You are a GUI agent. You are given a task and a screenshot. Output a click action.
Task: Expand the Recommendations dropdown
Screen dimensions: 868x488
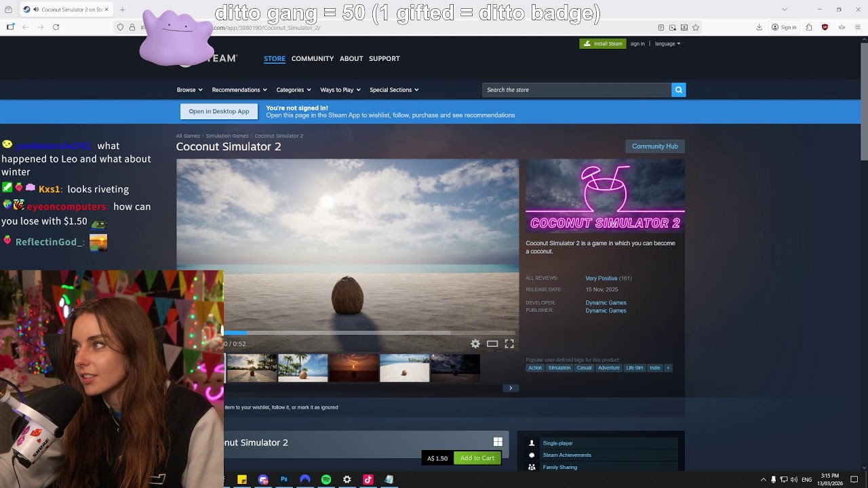[239, 89]
